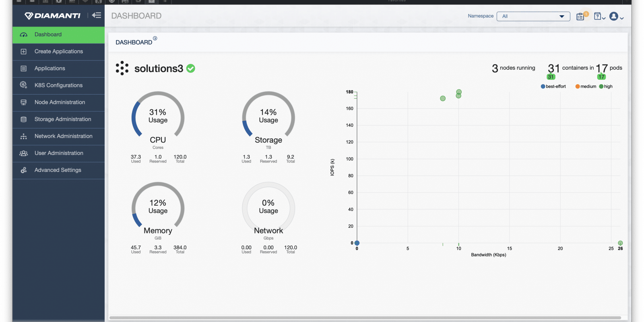Toggle medium legend orange dot
644x322 pixels.
coord(578,87)
